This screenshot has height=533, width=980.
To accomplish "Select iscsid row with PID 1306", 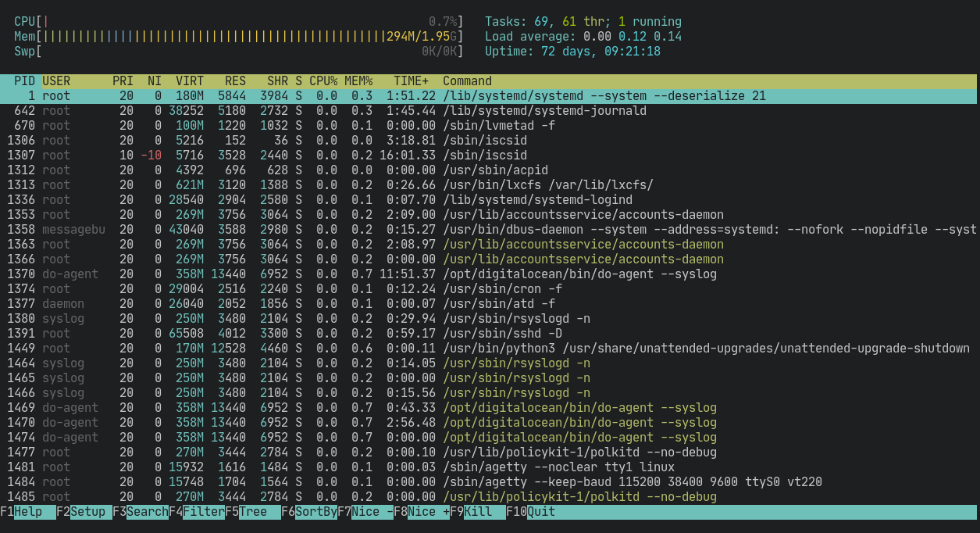I will click(489, 141).
